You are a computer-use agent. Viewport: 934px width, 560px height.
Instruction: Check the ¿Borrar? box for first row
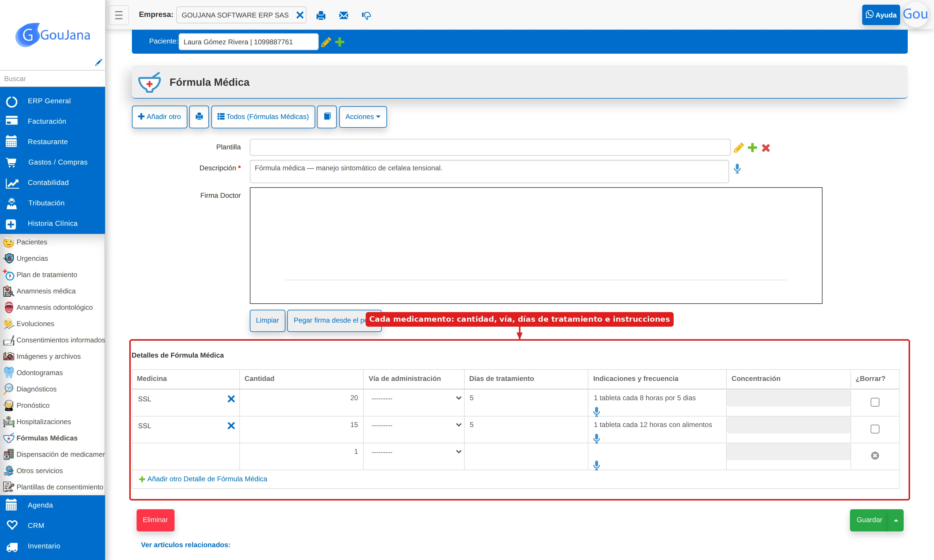(875, 402)
